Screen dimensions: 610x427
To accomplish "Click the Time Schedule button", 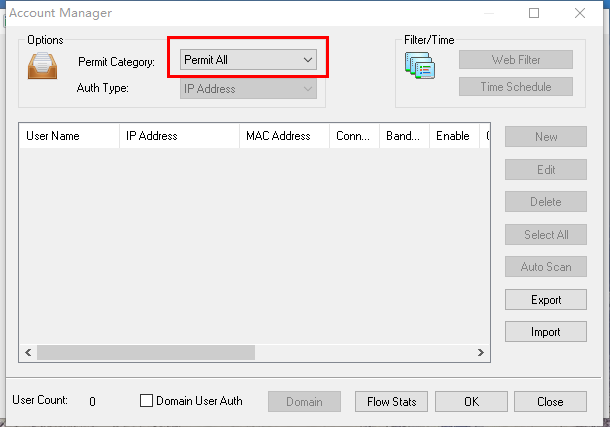I will (516, 87).
